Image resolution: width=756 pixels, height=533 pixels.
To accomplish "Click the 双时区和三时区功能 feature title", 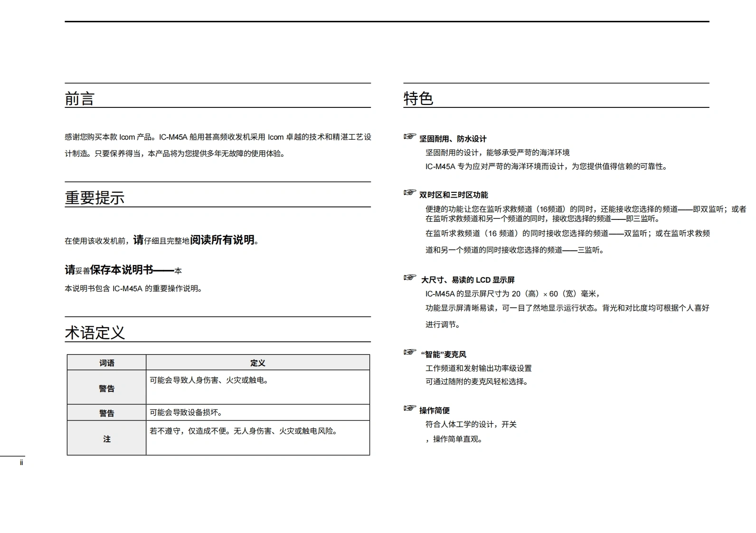I will point(454,195).
